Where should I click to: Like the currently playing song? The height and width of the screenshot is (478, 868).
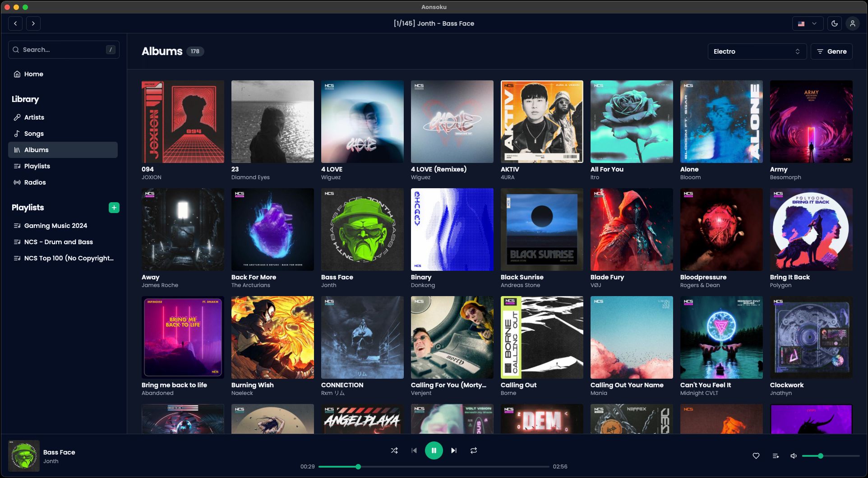coord(756,456)
